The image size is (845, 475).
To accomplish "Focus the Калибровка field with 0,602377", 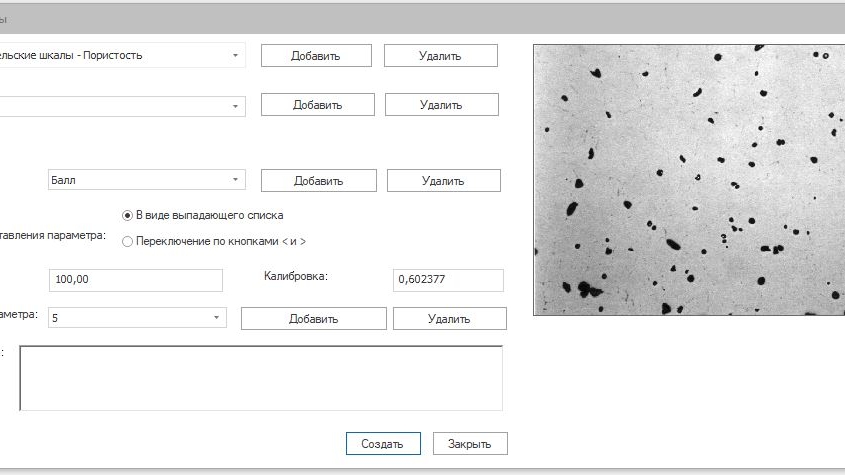I will point(448,280).
